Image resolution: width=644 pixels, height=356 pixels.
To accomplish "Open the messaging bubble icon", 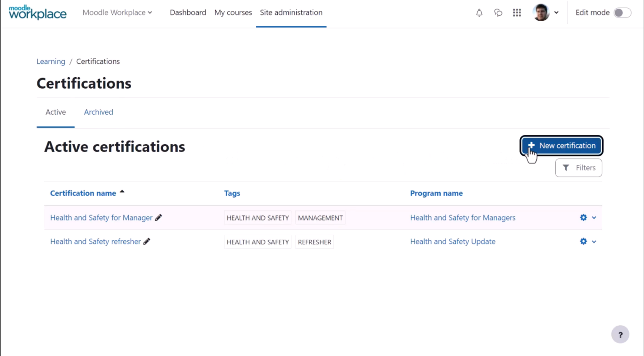I will pyautogui.click(x=498, y=12).
